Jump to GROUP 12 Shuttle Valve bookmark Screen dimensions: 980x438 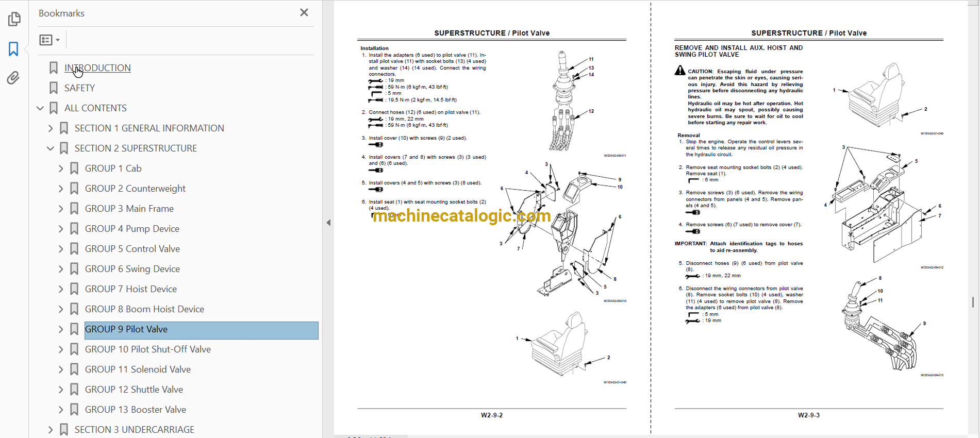point(134,390)
